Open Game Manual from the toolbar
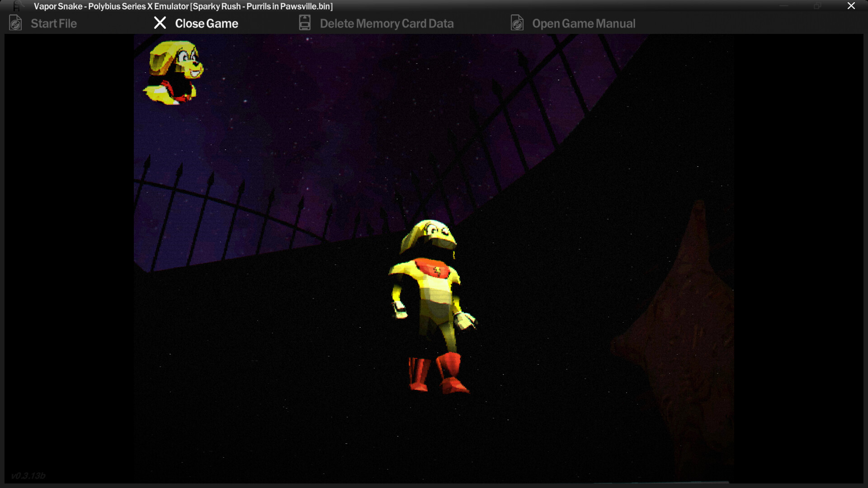Screen dimensions: 868x488 tap(584, 23)
